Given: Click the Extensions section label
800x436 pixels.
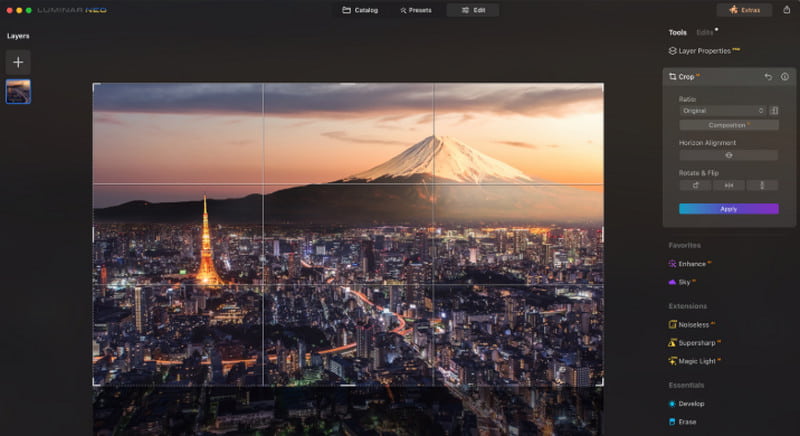Looking at the screenshot, I should click(x=687, y=306).
